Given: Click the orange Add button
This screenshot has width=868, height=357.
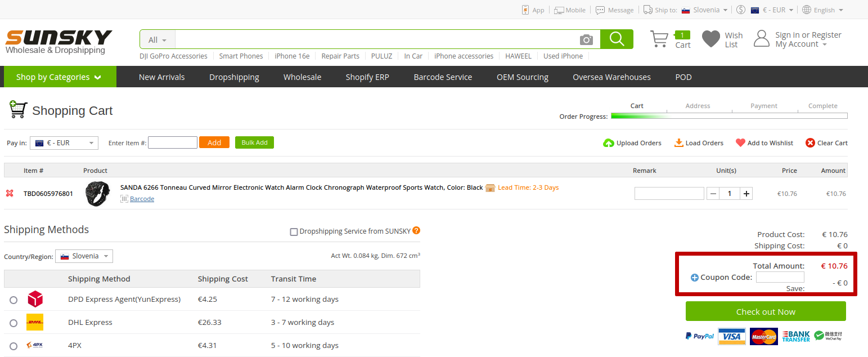Looking at the screenshot, I should pos(214,142).
